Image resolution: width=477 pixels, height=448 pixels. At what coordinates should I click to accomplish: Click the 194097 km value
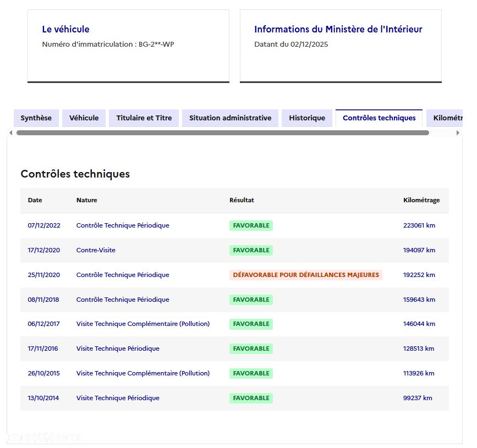coord(419,250)
